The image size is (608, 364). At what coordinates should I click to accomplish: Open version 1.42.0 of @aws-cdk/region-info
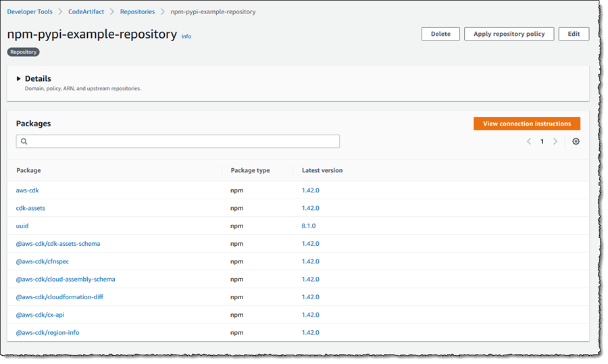tap(310, 333)
